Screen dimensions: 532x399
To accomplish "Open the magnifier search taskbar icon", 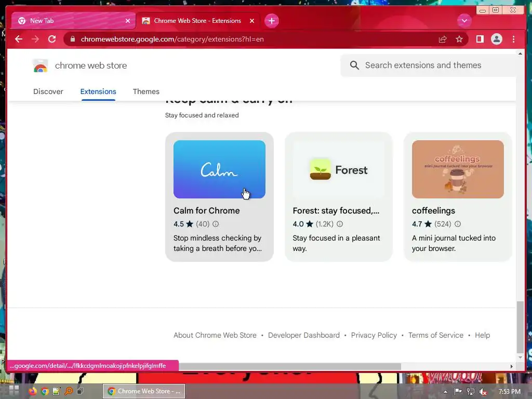I will (x=69, y=391).
